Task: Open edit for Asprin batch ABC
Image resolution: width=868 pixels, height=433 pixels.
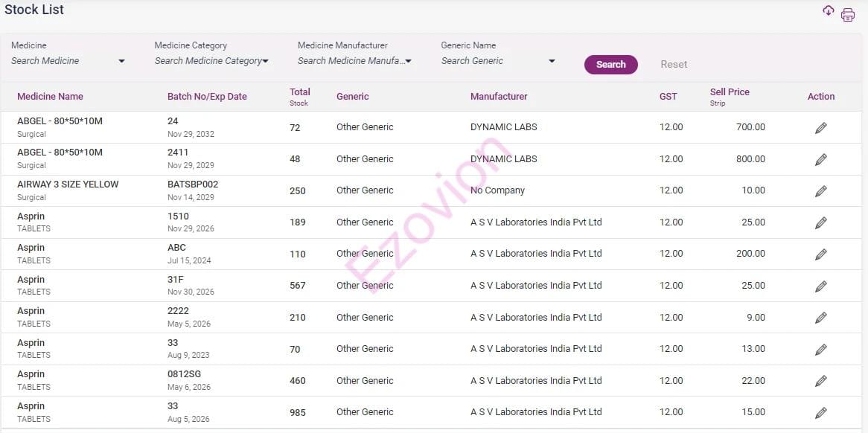Action: click(x=820, y=254)
